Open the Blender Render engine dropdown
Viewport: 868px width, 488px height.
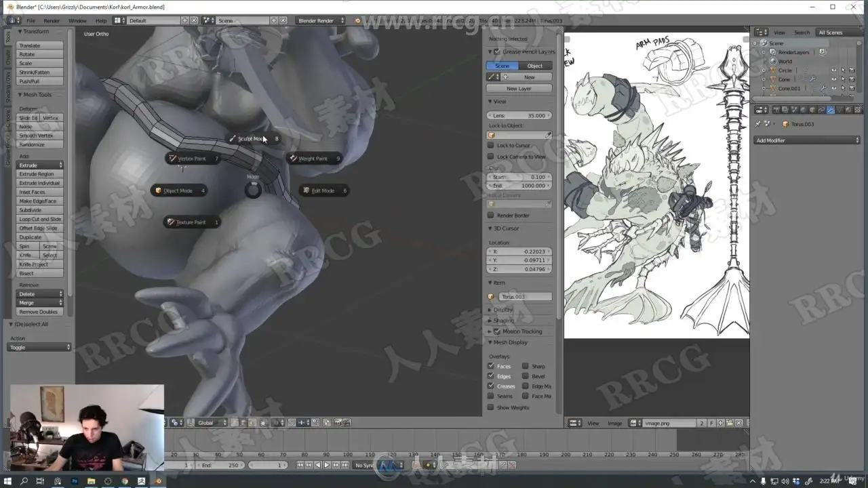321,21
